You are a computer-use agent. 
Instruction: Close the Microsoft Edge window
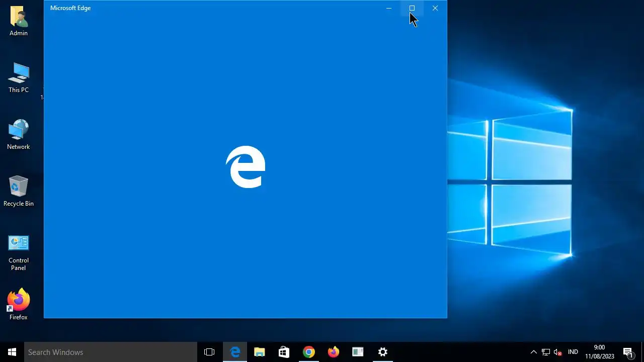435,8
